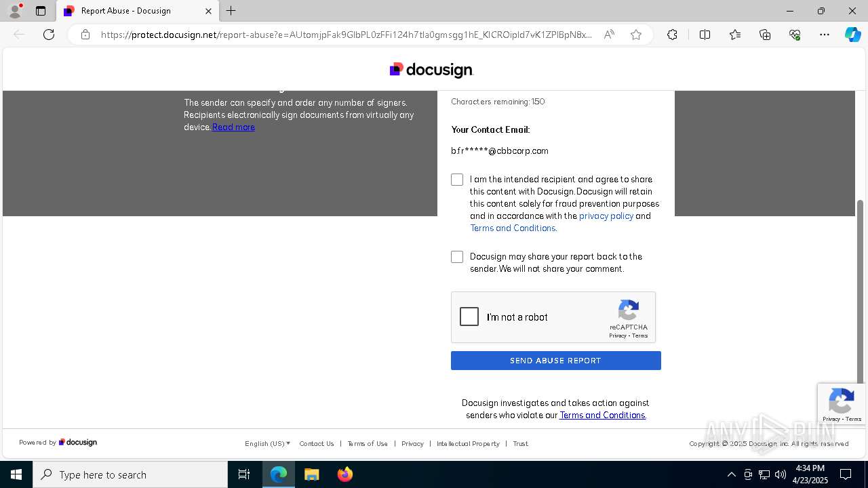Open Copilot sidebar

tap(853, 35)
